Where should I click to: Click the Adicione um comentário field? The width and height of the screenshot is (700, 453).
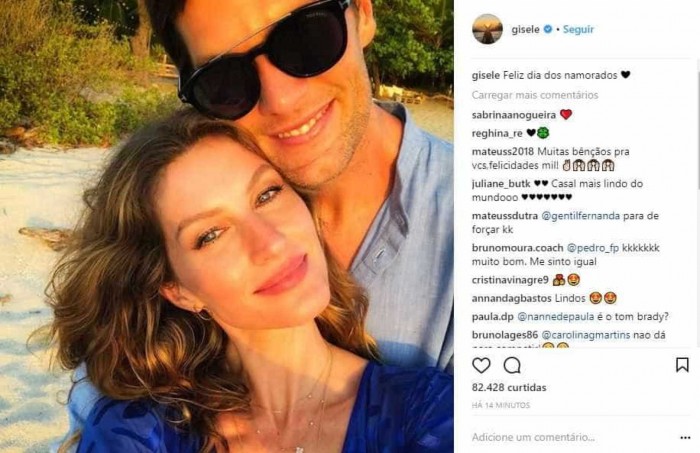click(x=533, y=437)
